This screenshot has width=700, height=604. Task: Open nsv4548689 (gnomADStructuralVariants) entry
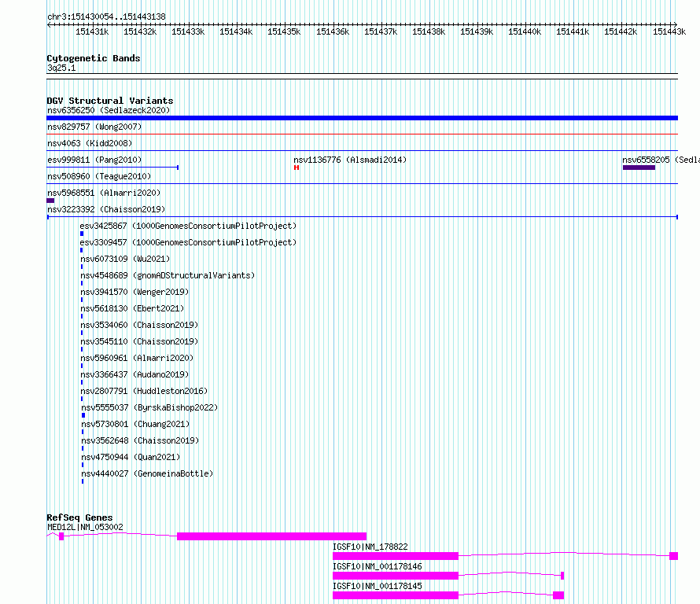(168, 275)
